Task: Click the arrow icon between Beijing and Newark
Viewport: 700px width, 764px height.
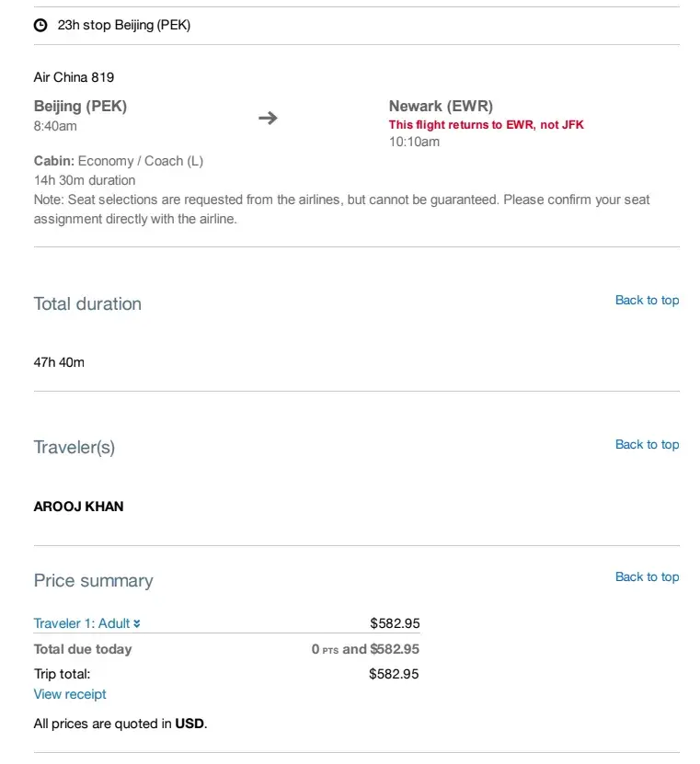Action: pos(268,118)
